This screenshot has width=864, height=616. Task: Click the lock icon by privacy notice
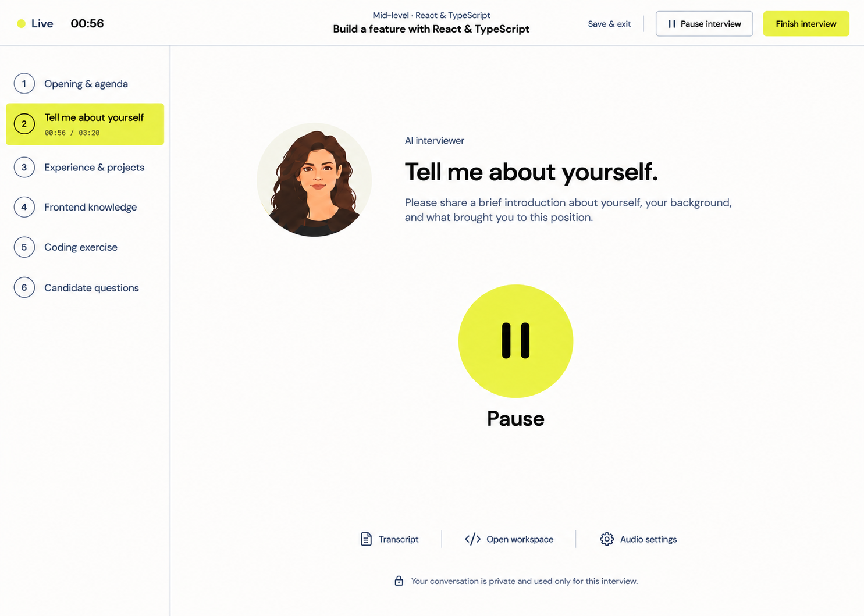[x=399, y=581]
